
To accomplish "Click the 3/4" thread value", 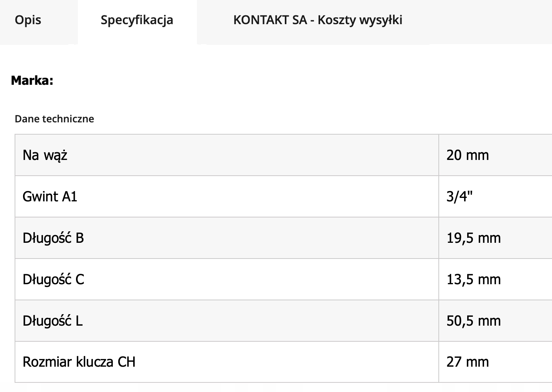I will [459, 197].
